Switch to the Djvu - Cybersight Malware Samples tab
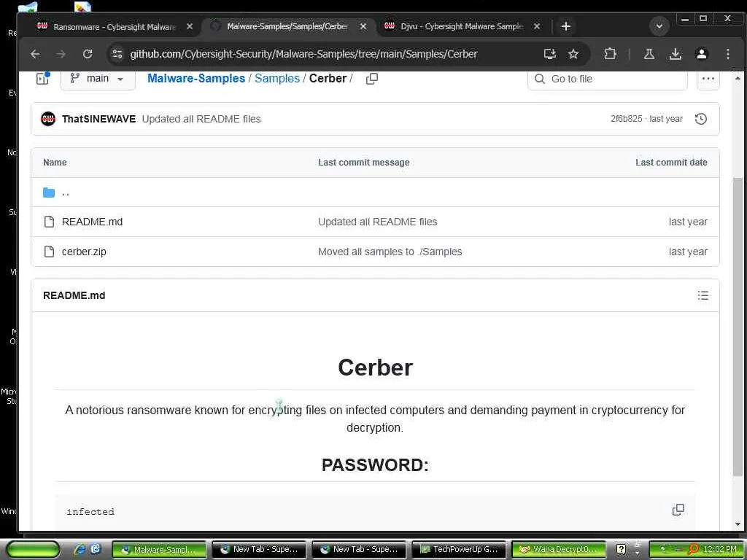The height and width of the screenshot is (560, 747). 462,26
